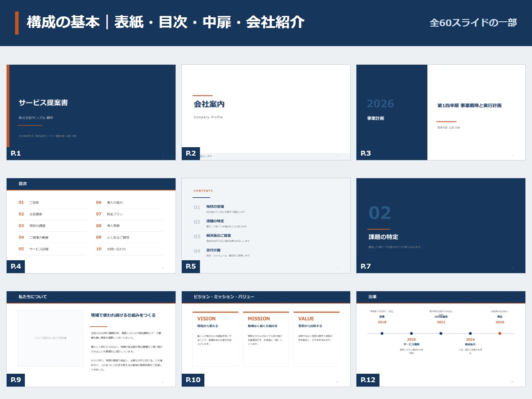Click the P.12 page label badge
The image size is (532, 399).
(x=368, y=380)
